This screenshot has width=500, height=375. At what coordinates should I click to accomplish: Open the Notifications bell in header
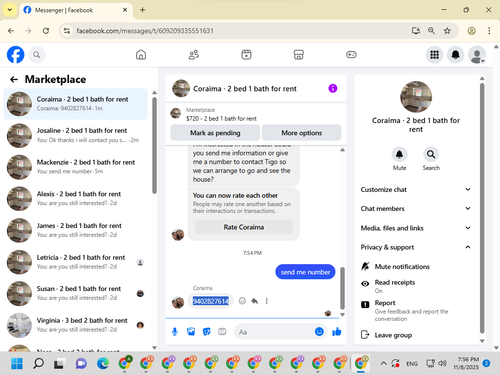tap(456, 55)
